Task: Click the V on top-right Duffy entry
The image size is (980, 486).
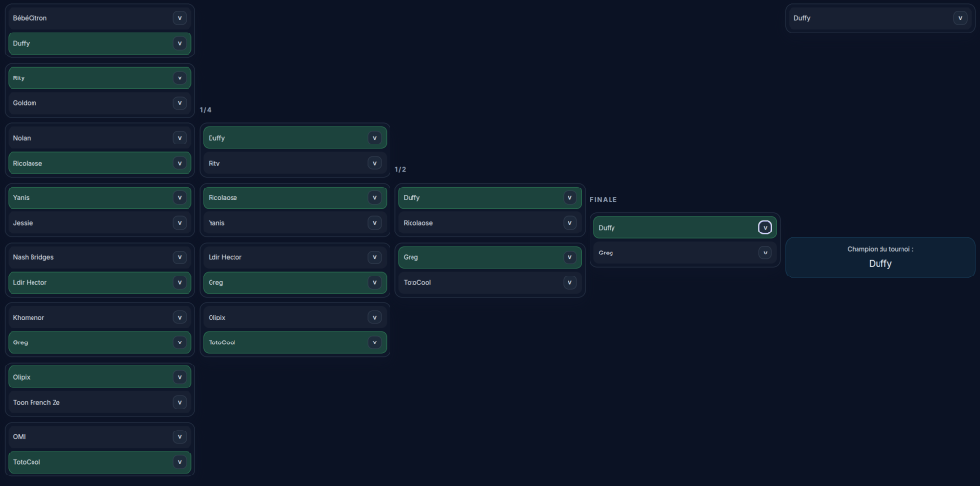Action: pyautogui.click(x=960, y=18)
